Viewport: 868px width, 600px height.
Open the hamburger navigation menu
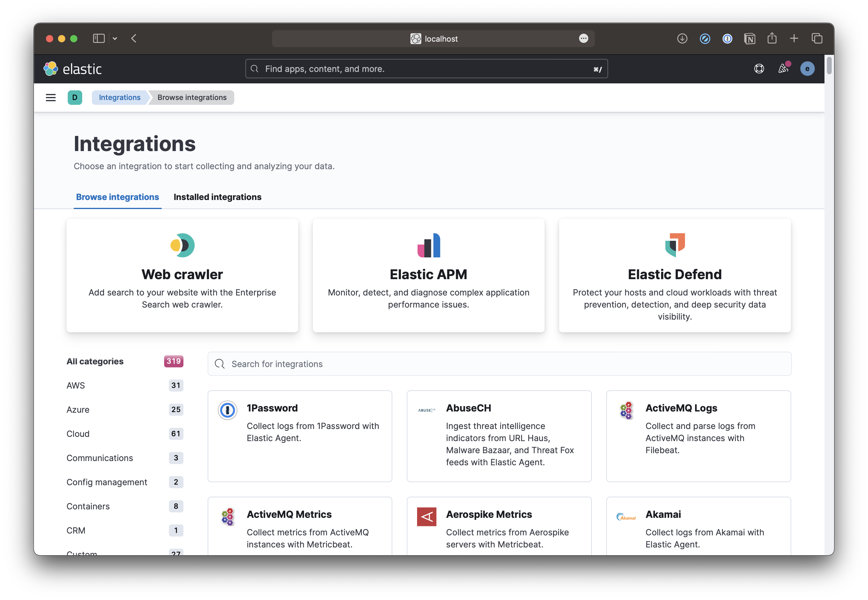(51, 98)
